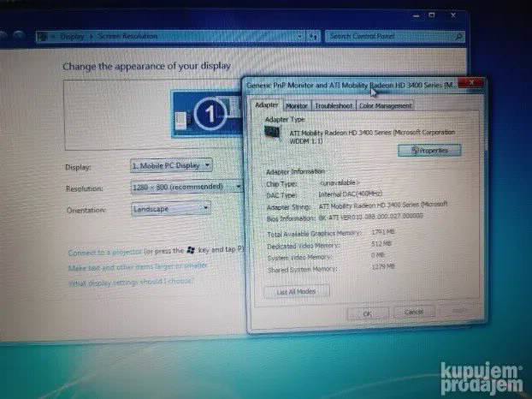Click the display adapter card icon

pyautogui.click(x=273, y=133)
